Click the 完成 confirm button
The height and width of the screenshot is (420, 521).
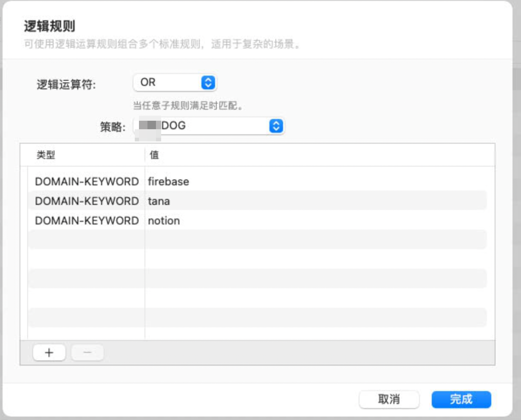click(x=461, y=400)
